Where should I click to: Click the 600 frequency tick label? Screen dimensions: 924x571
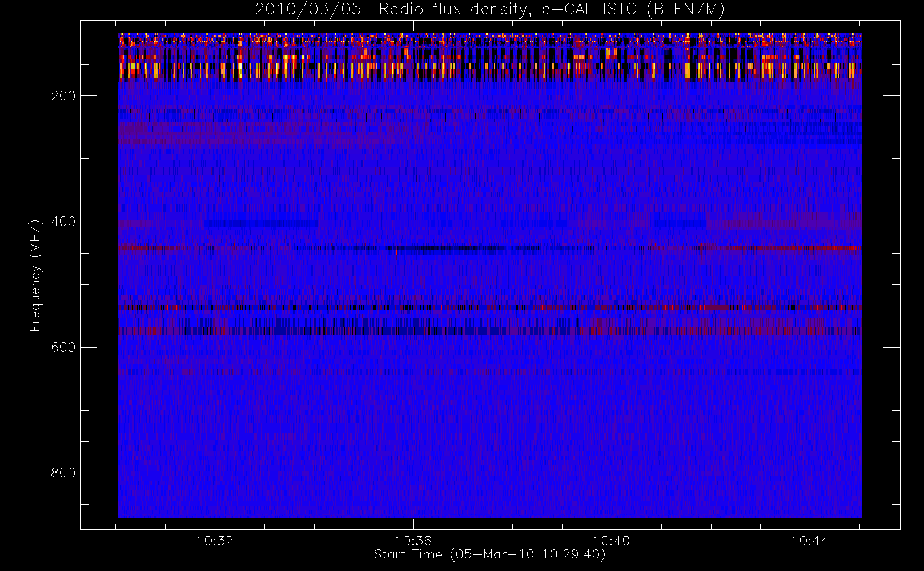pyautogui.click(x=63, y=347)
